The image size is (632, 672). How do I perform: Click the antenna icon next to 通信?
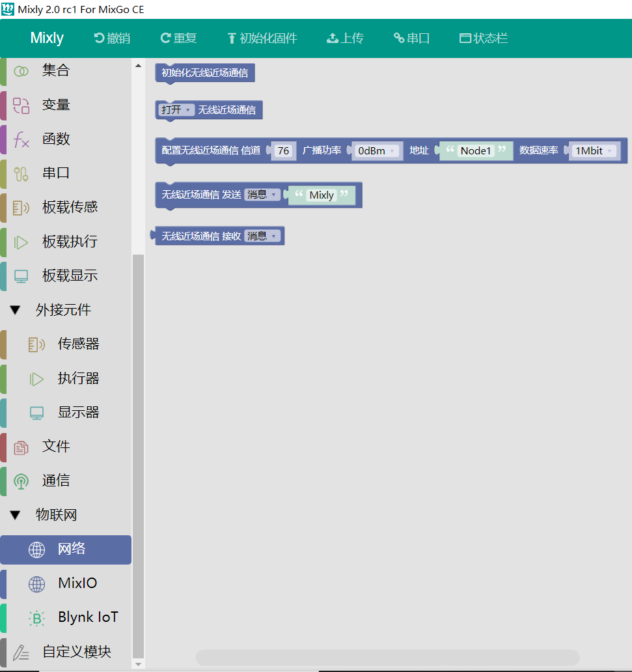[21, 482]
